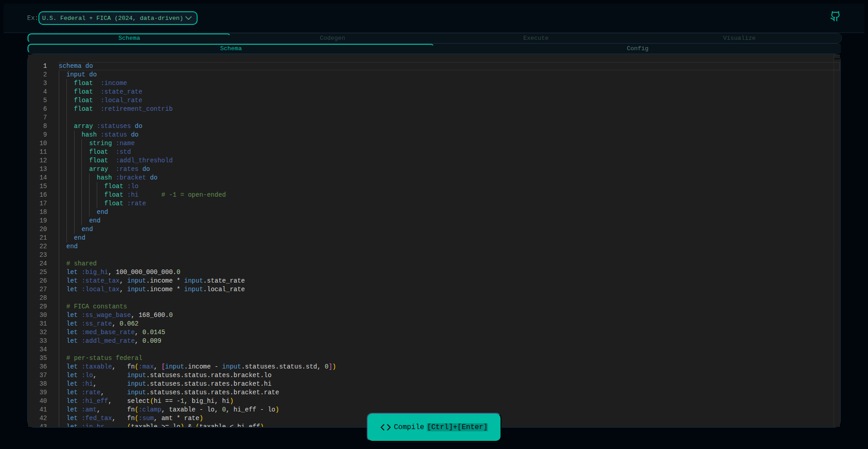Click the code brackets icon on Compile
Viewport: 868px width, 449px height.
point(385,427)
